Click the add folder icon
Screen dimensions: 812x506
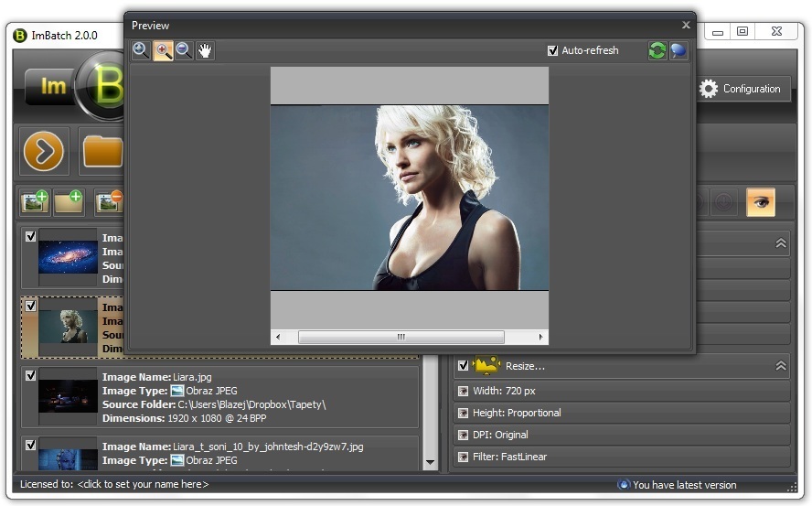69,201
